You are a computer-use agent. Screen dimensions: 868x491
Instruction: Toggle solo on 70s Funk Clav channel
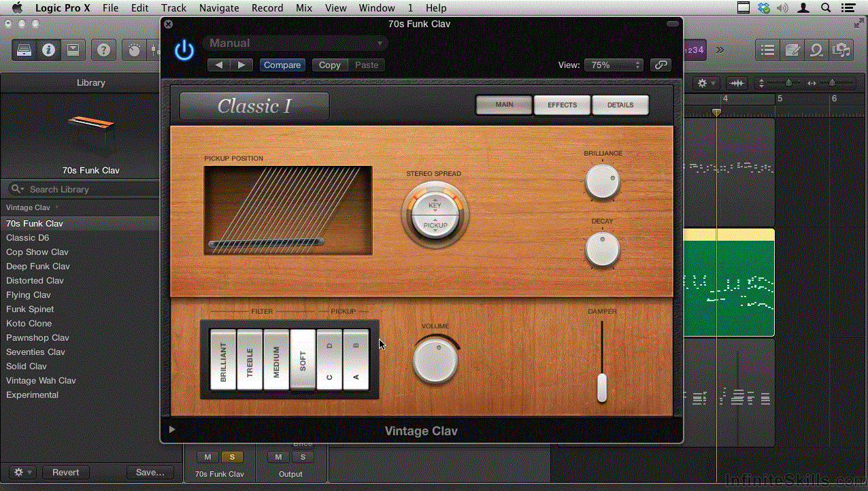[232, 457]
